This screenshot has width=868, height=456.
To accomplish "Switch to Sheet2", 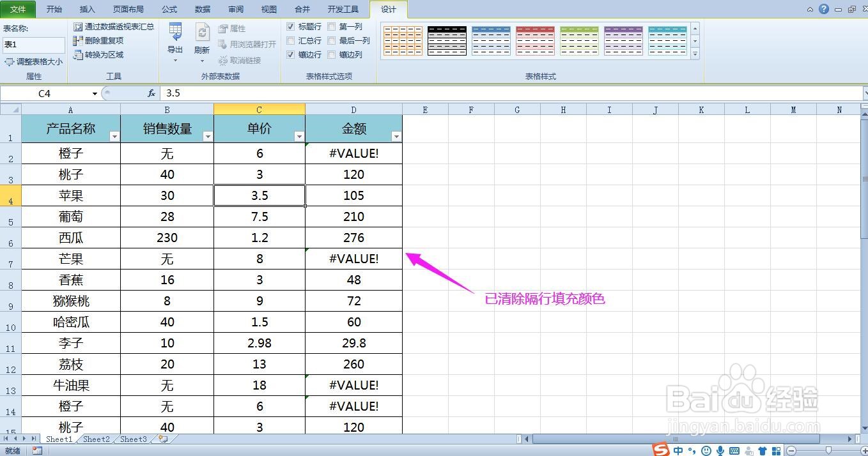I will (96, 439).
